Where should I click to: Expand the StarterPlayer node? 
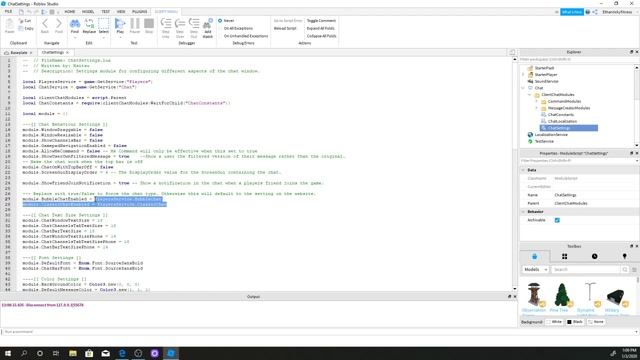(523, 75)
